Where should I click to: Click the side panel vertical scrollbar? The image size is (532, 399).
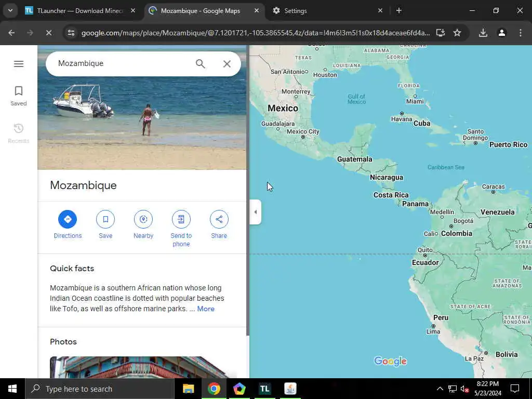pos(248,190)
